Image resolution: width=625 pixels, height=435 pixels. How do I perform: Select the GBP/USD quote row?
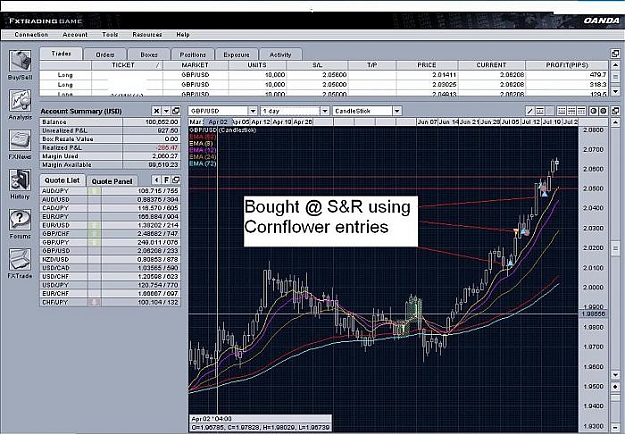(110, 251)
